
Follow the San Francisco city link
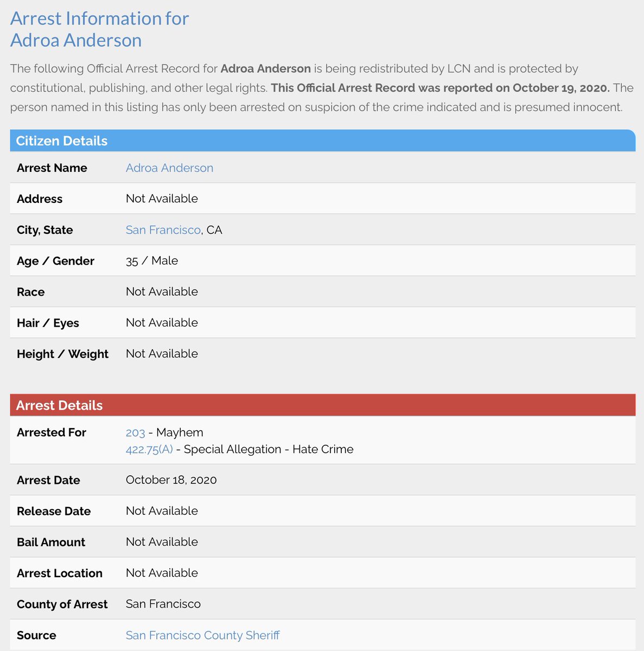coord(163,230)
